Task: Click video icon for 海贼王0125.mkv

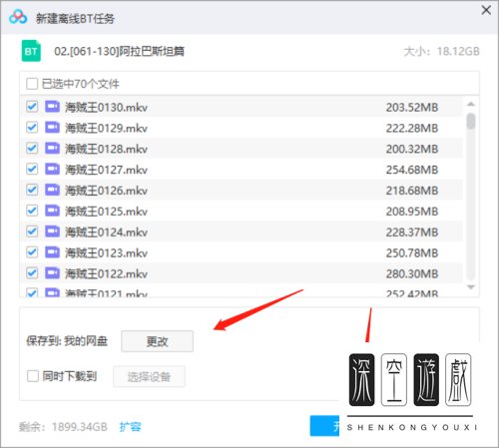Action: 52,211
